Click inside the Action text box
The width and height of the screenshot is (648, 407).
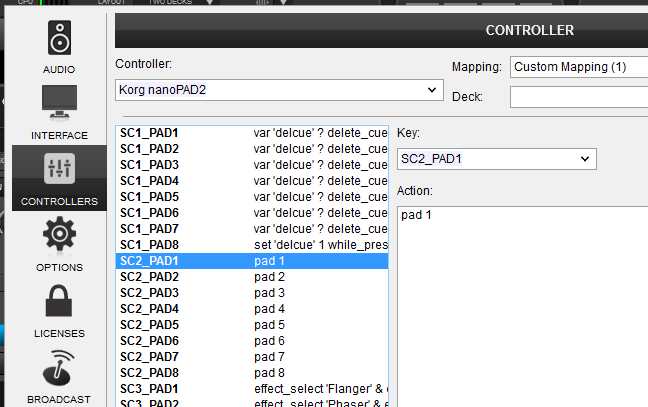pos(523,307)
